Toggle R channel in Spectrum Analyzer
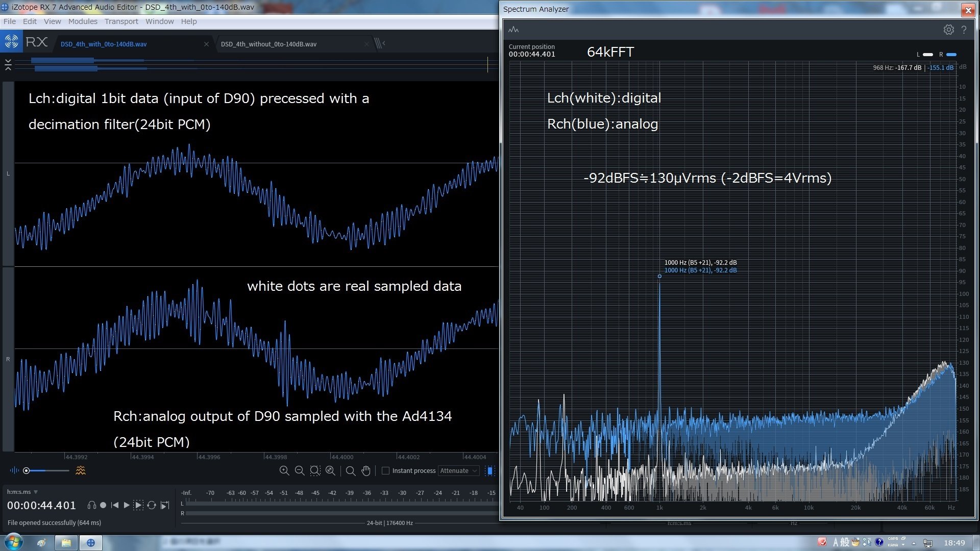The height and width of the screenshot is (551, 980). pos(948,55)
